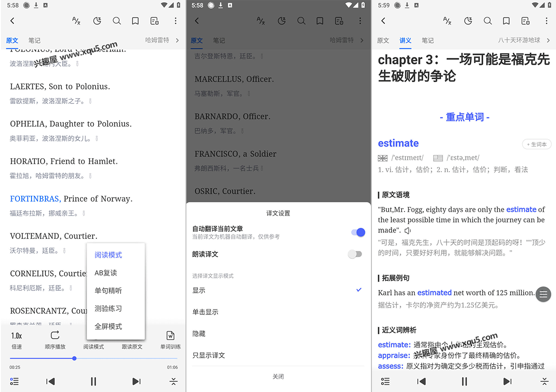Screen dimensions: 556x392
Task: Select 只显示译文 translation display mode
Action: click(x=278, y=355)
